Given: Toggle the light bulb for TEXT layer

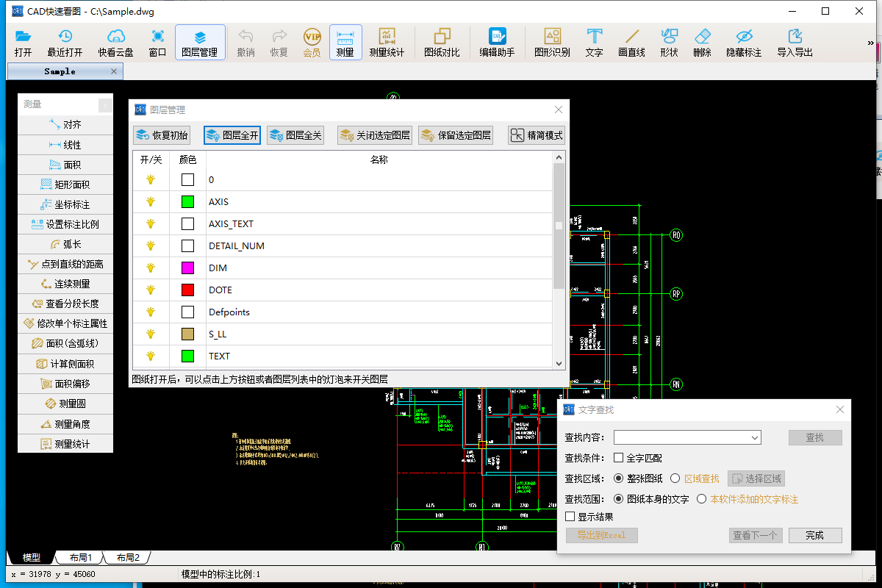Looking at the screenshot, I should click(x=151, y=356).
